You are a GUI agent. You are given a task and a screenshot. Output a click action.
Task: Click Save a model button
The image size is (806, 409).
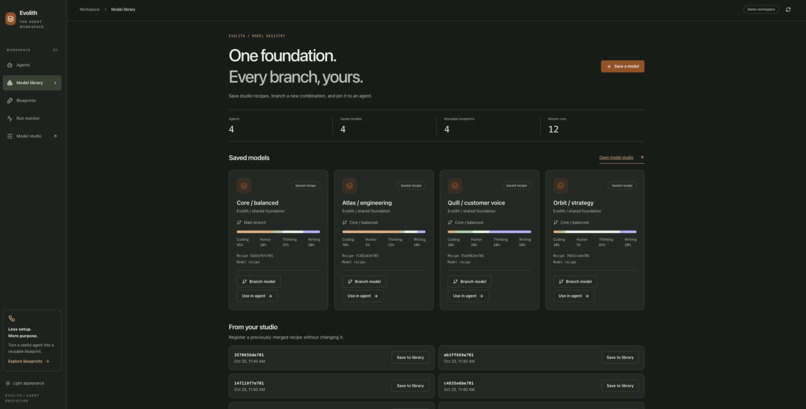coord(622,66)
